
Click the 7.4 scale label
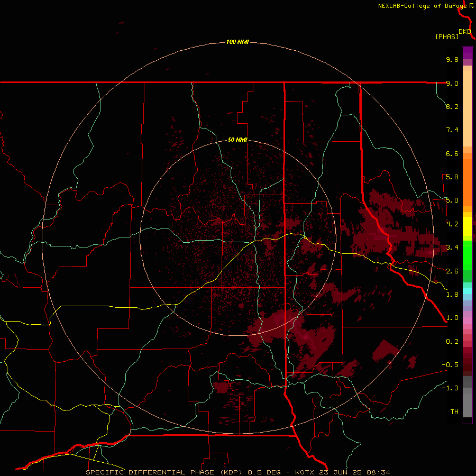tap(452, 130)
